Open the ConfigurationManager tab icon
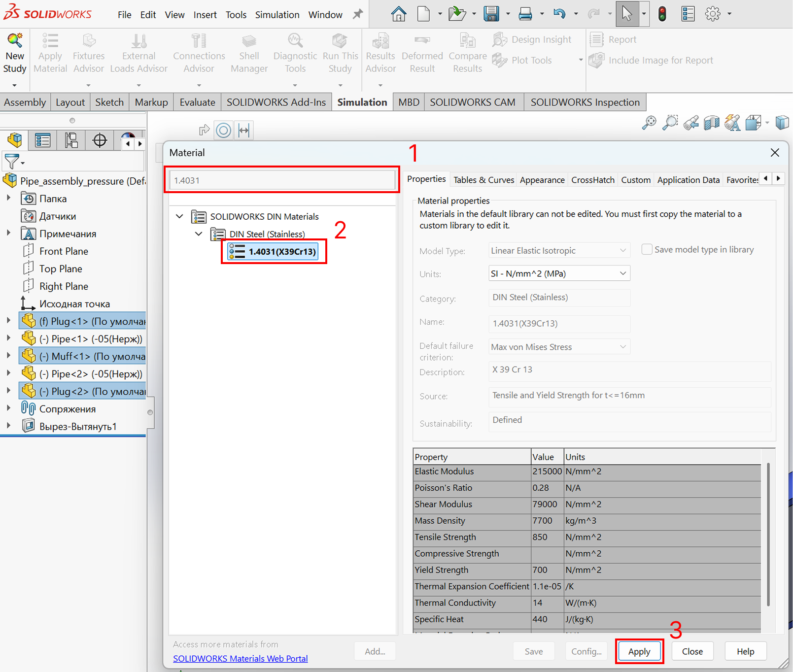The height and width of the screenshot is (672, 793). [71, 140]
